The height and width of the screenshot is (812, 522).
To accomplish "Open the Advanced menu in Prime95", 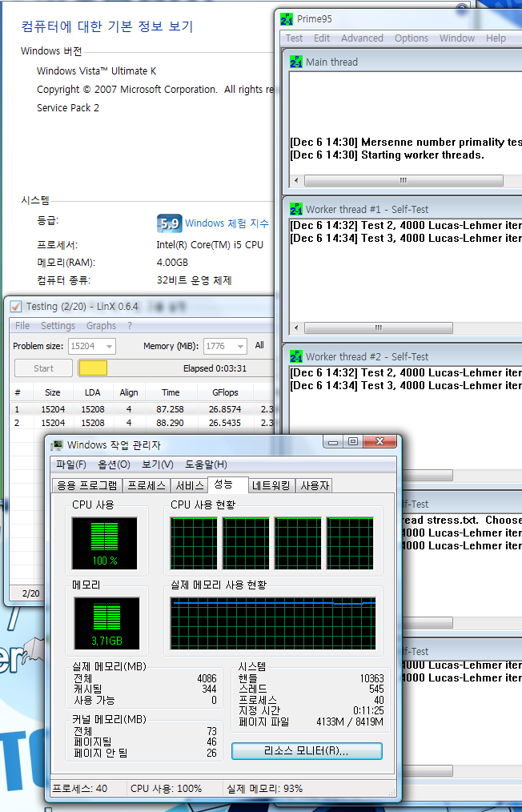I will point(362,38).
